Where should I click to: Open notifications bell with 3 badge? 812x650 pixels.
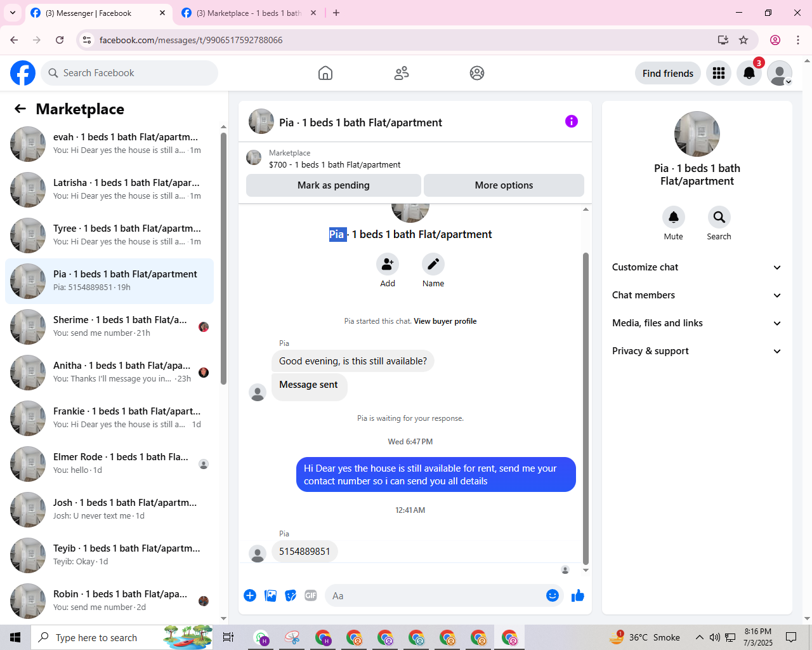(749, 73)
